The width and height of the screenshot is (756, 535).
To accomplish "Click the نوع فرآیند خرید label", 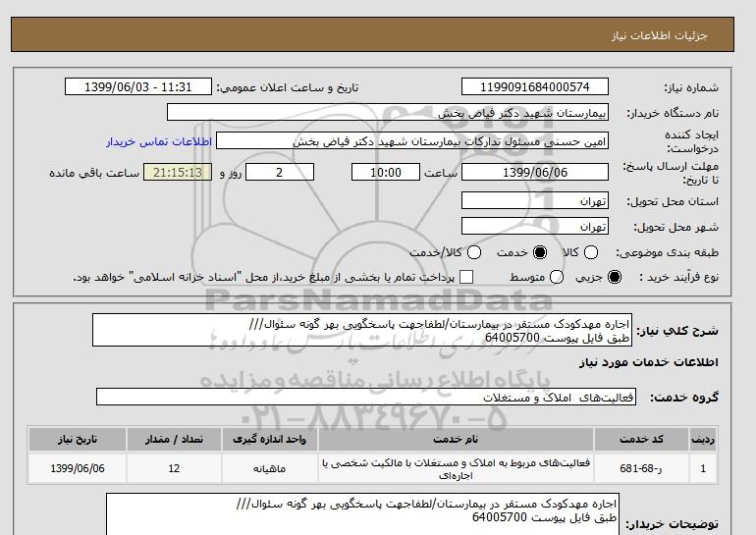I will tap(678, 277).
